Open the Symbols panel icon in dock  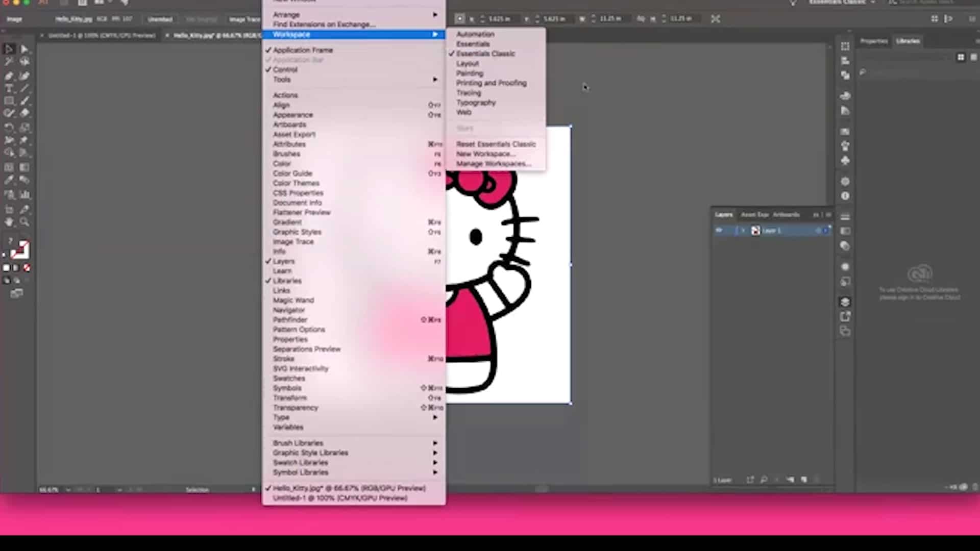[x=845, y=161]
